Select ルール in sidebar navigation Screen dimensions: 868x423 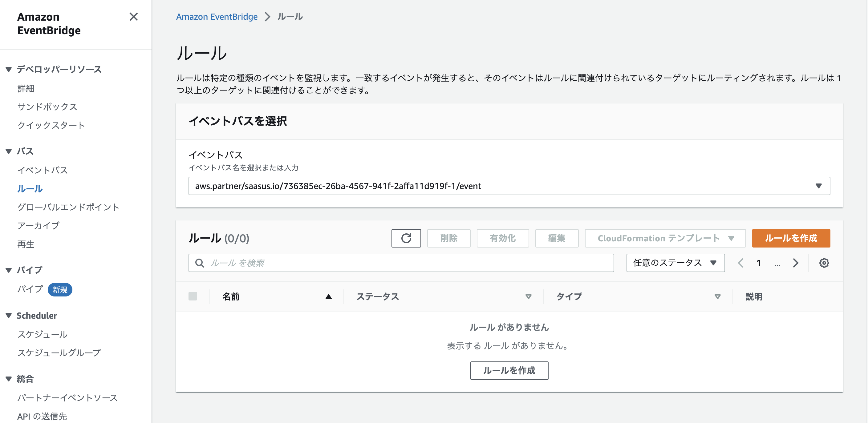click(30, 189)
